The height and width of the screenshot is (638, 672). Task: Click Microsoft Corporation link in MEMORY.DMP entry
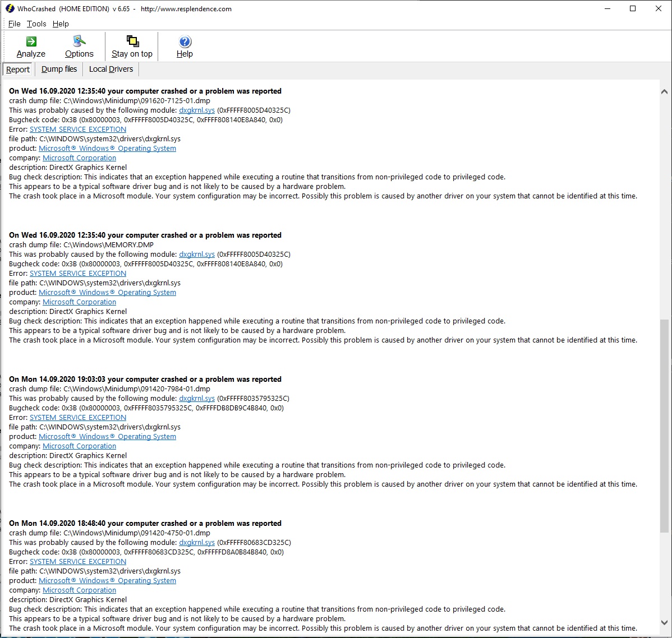pyautogui.click(x=79, y=302)
